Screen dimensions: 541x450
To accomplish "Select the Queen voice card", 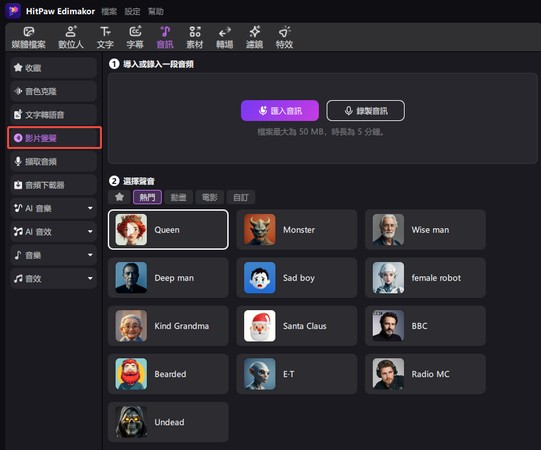I will click(x=168, y=229).
